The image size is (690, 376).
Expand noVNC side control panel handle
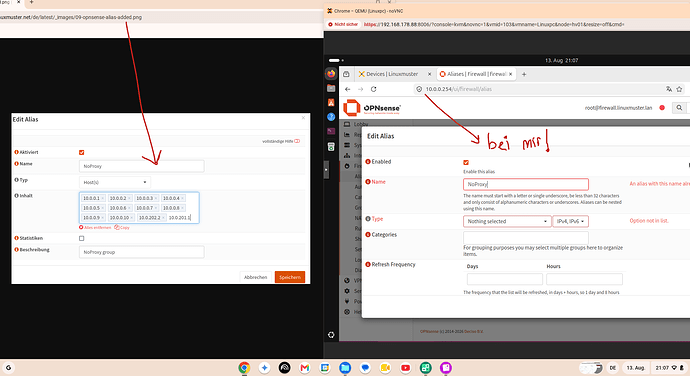coord(326,170)
